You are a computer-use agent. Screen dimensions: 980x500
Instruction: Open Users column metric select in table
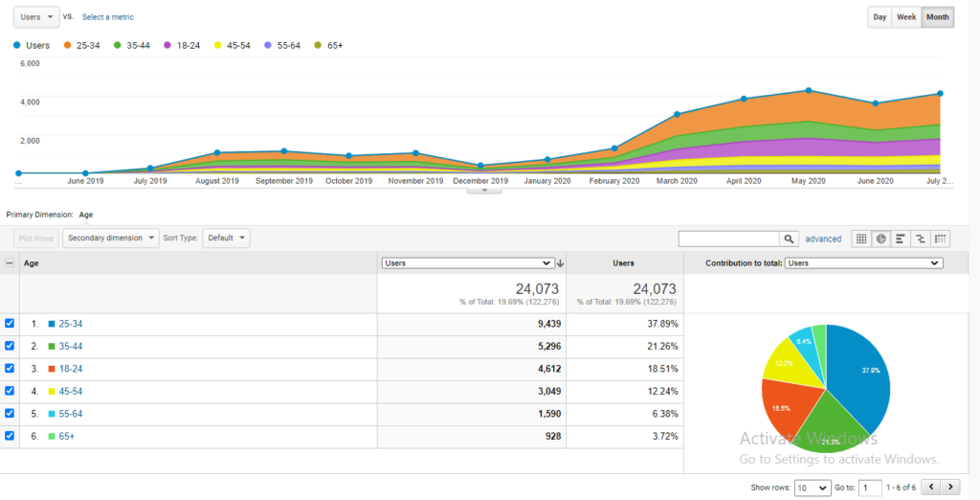[467, 263]
